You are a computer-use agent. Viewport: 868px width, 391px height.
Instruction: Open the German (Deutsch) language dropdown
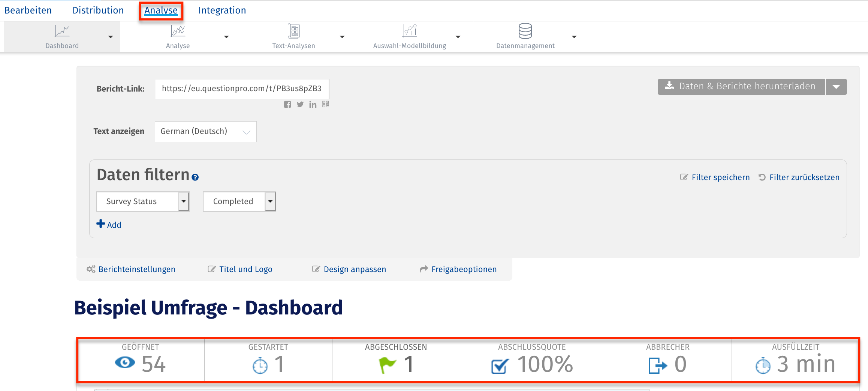[x=205, y=132]
